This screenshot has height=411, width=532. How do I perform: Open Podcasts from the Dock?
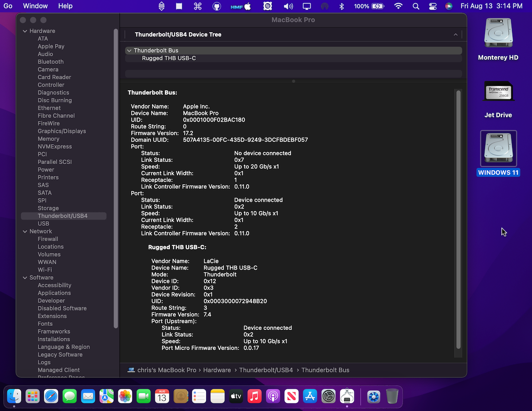coord(273,396)
